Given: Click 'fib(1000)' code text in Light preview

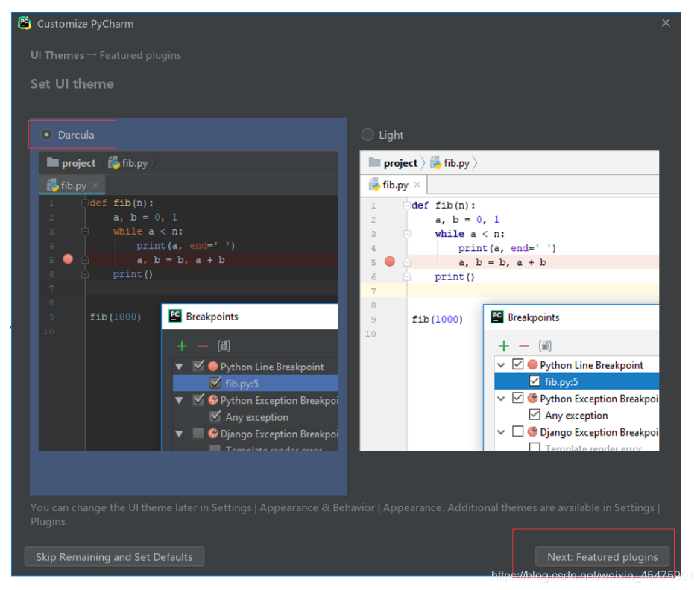Looking at the screenshot, I should click(x=437, y=320).
